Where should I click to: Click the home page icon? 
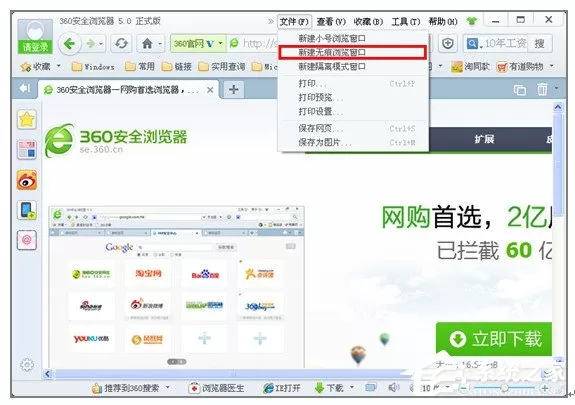(147, 44)
